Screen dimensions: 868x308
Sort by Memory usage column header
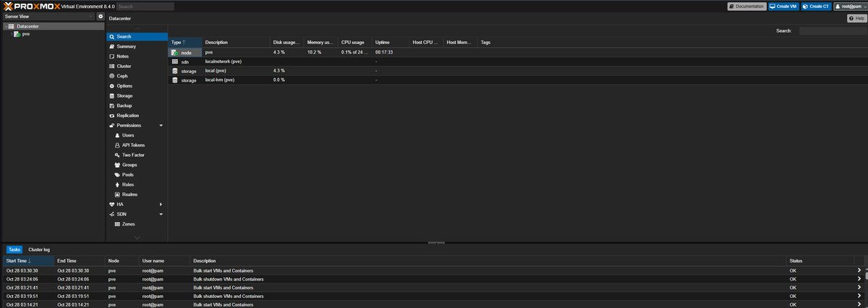pyautogui.click(x=320, y=43)
